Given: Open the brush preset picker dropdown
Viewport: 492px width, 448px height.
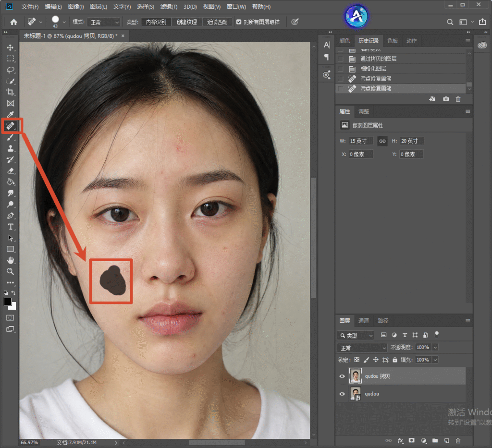Looking at the screenshot, I should 64,22.
